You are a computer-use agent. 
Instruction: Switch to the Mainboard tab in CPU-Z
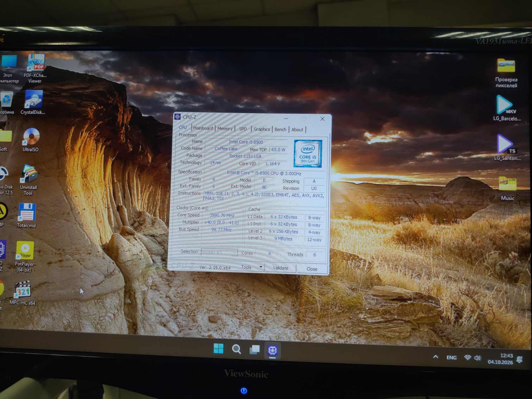click(203, 128)
